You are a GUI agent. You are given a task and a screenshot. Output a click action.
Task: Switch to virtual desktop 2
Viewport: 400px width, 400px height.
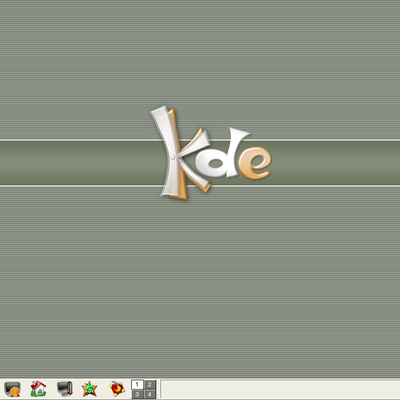(x=150, y=384)
